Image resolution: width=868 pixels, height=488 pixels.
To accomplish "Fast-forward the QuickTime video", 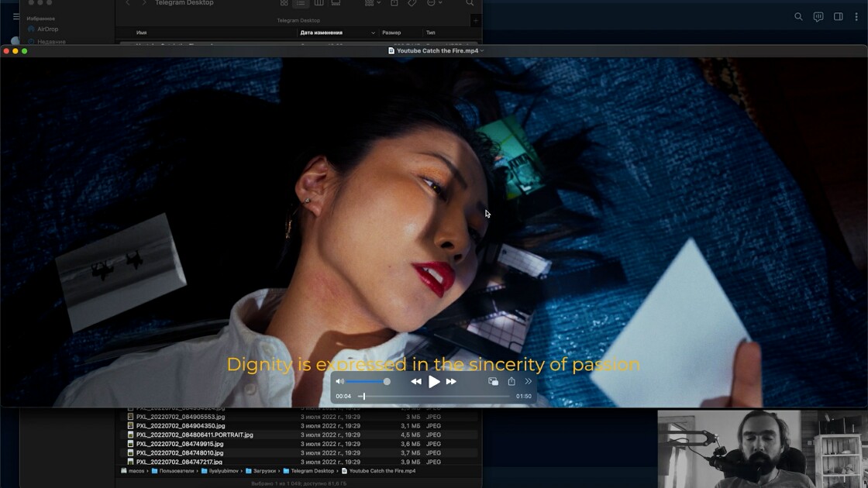I will tap(451, 381).
